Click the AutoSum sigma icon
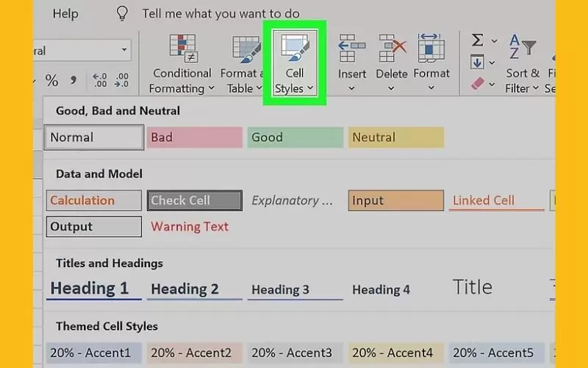Viewport: 588px width, 368px height. click(x=477, y=40)
